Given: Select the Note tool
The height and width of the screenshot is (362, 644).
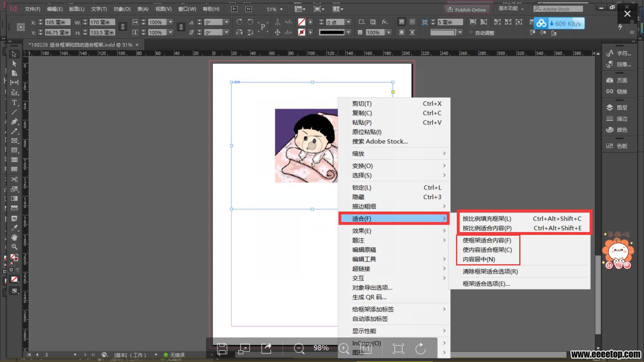Looking at the screenshot, I should [x=14, y=219].
